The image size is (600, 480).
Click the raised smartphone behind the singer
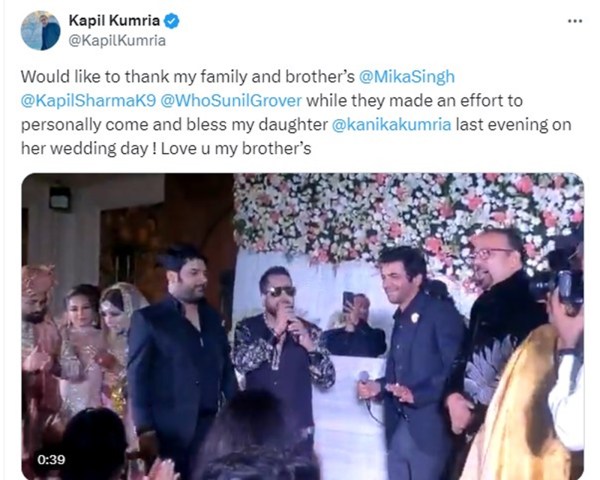(348, 300)
